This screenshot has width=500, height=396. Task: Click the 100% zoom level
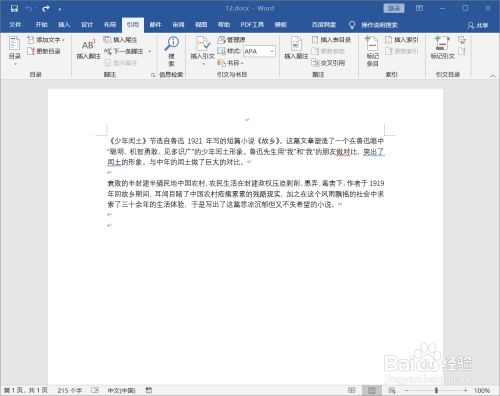point(481,390)
